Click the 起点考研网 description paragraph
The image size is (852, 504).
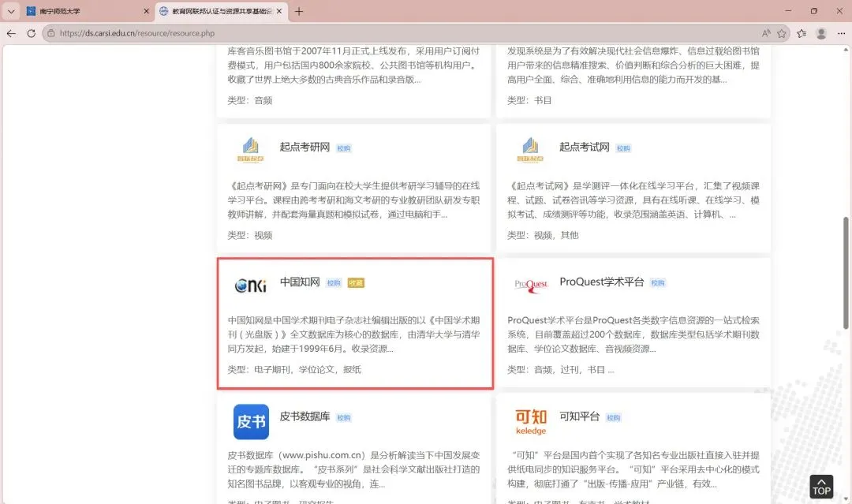353,200
